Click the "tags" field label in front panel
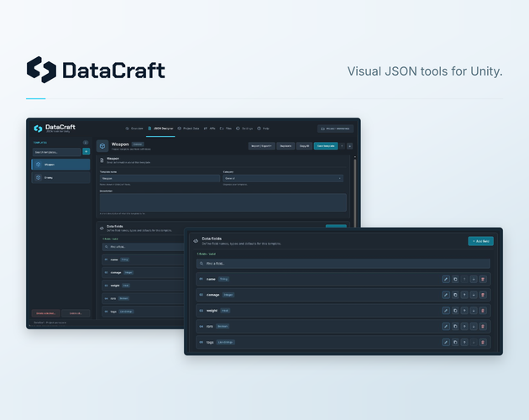The image size is (529, 420). tap(210, 342)
